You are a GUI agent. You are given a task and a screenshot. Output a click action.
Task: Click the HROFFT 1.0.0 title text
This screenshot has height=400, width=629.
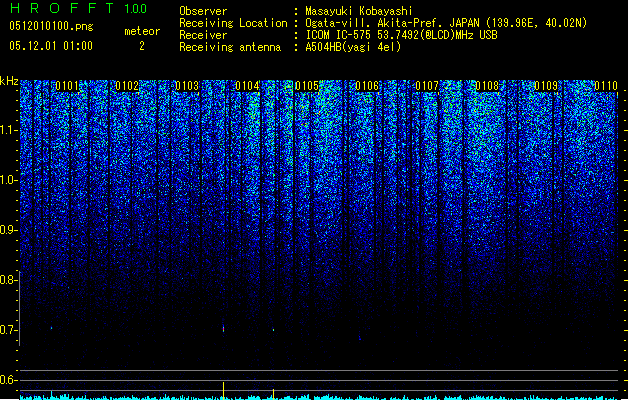tap(78, 8)
